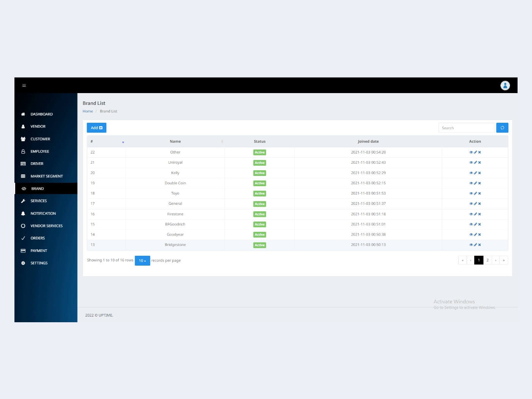This screenshot has height=399, width=532.
Task: Delete the General brand
Action: point(480,204)
